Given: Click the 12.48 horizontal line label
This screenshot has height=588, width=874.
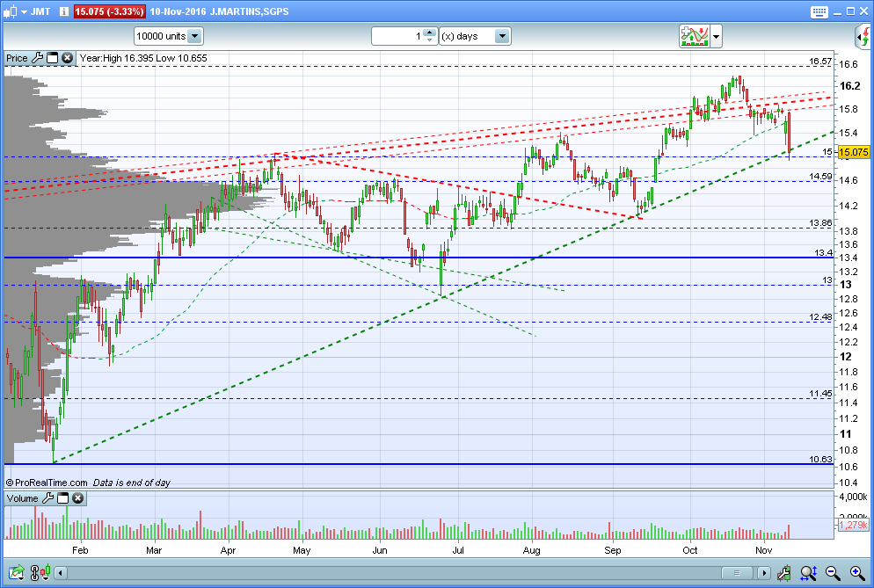Looking at the screenshot, I should click(820, 316).
